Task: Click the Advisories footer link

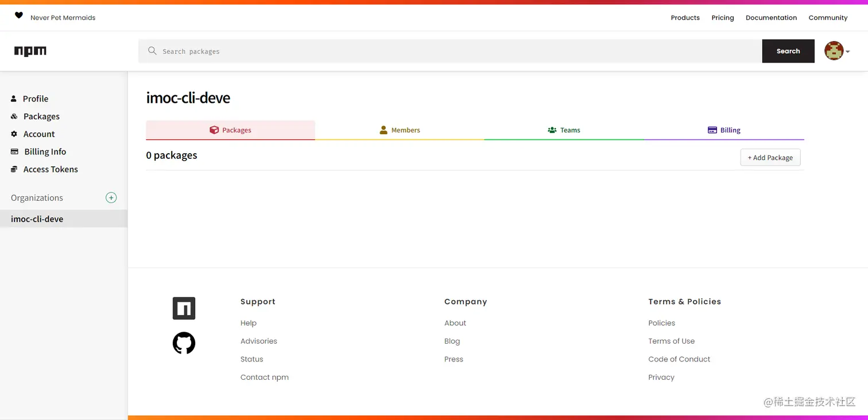Action: tap(259, 341)
